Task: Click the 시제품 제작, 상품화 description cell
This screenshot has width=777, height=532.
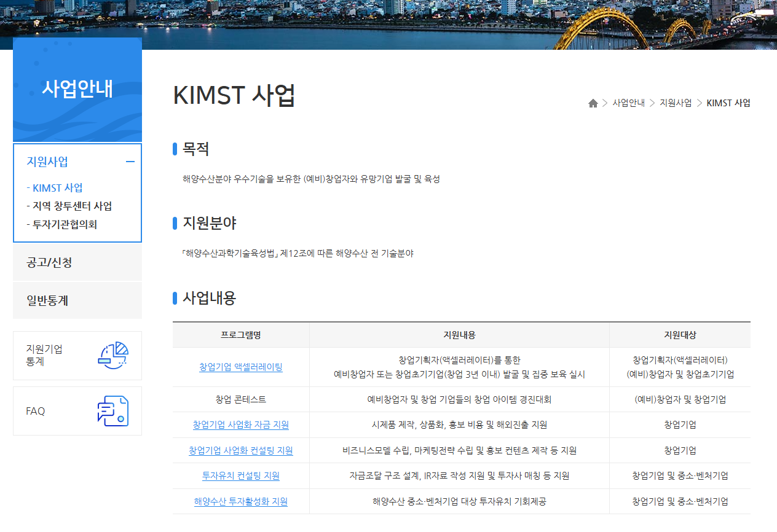Action: [x=459, y=424]
